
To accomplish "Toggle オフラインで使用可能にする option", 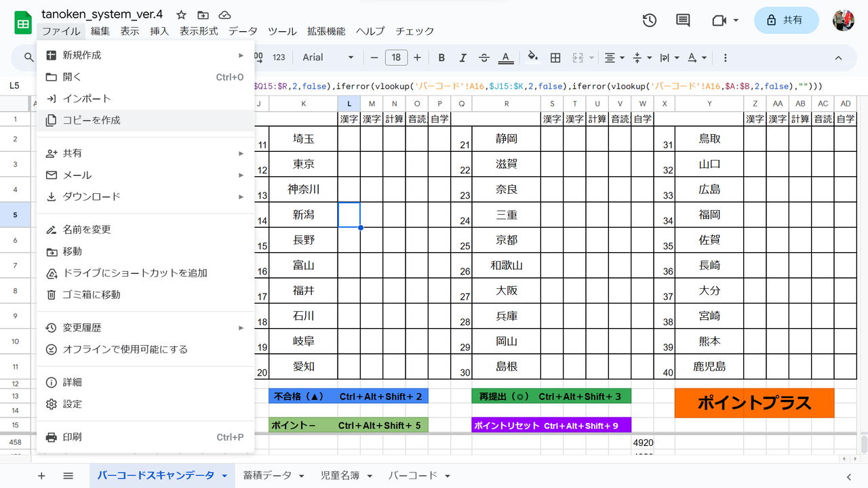I will tap(146, 349).
